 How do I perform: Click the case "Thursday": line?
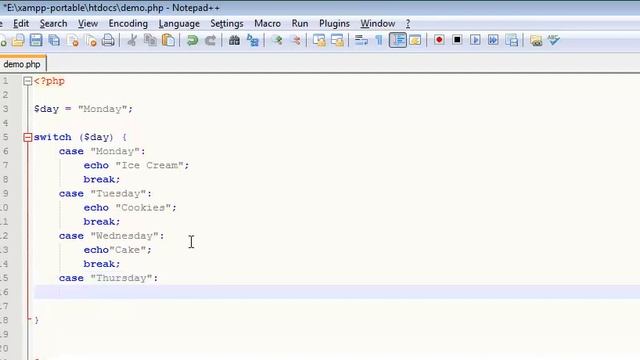click(x=108, y=278)
